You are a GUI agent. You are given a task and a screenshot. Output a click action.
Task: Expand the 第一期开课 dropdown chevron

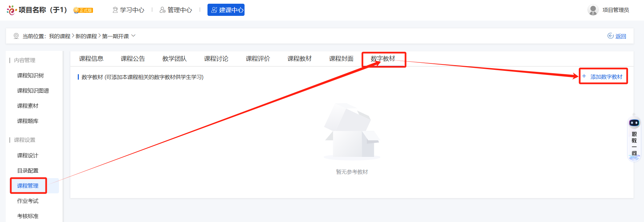coord(133,35)
